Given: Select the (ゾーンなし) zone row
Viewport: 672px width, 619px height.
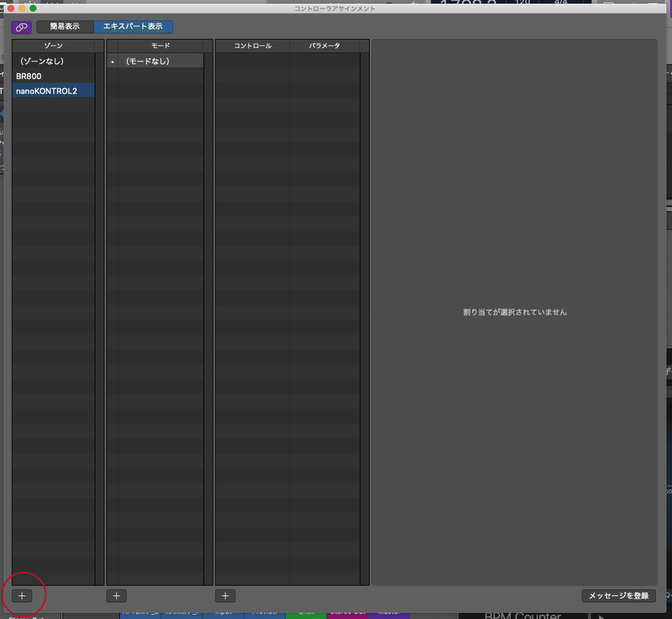Looking at the screenshot, I should tap(54, 61).
